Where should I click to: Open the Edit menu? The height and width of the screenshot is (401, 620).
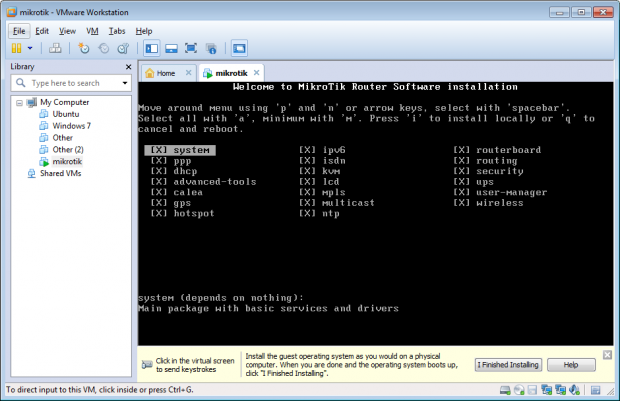[42, 31]
